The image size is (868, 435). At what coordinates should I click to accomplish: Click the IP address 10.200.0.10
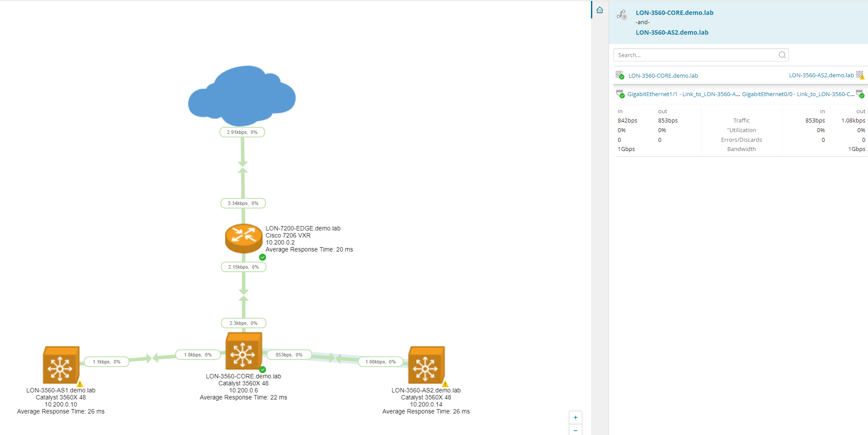(x=61, y=404)
